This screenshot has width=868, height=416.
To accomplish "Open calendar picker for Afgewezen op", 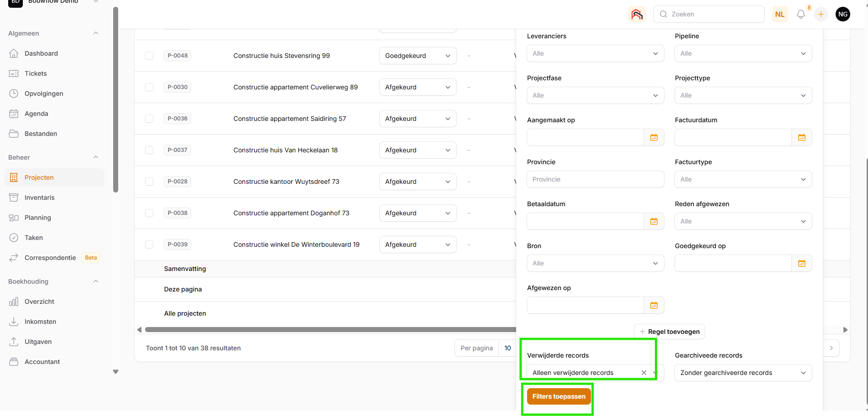I will (654, 305).
